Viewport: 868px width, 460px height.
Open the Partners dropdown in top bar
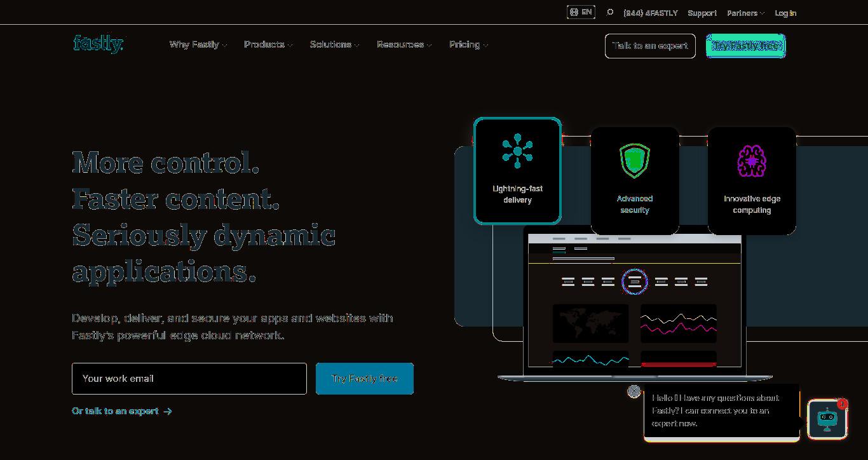coord(745,13)
